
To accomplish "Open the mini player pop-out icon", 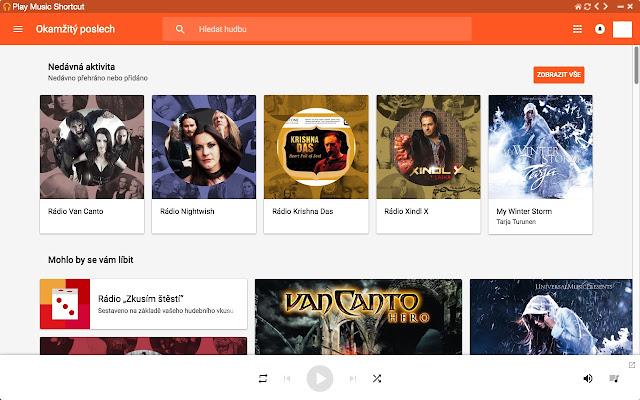I will 631,364.
